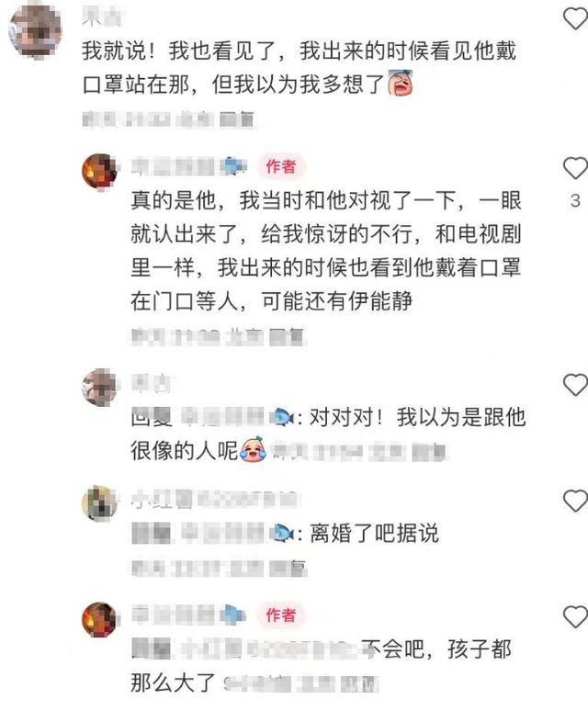Open mentioned fish-emoji username in 对对对 reply
This screenshot has height=710, width=588.
(x=238, y=417)
